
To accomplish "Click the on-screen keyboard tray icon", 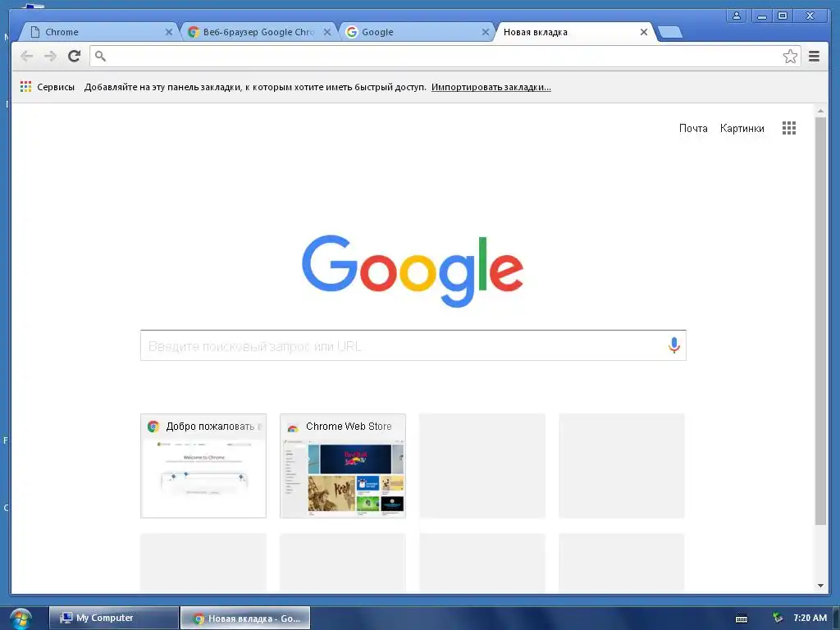I will pyautogui.click(x=742, y=619).
